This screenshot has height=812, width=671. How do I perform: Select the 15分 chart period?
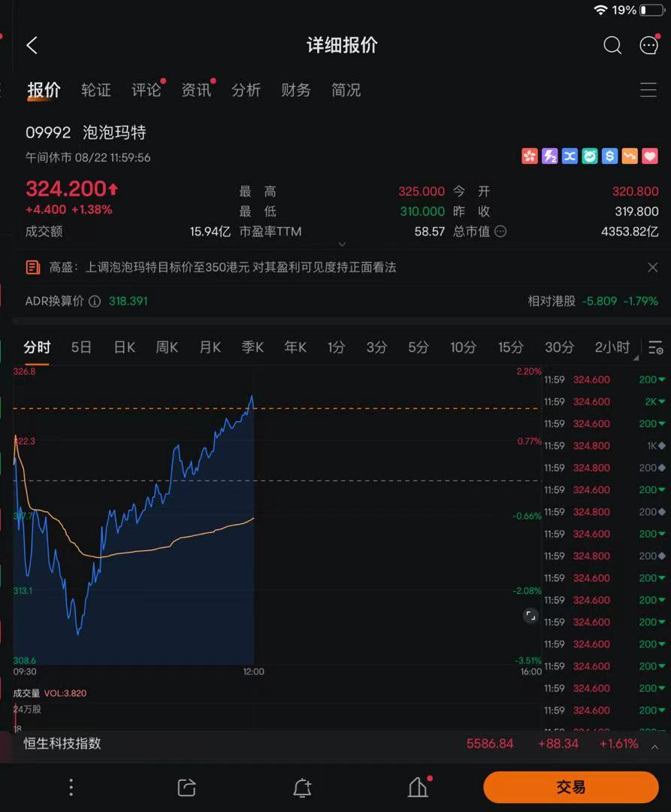click(x=511, y=347)
